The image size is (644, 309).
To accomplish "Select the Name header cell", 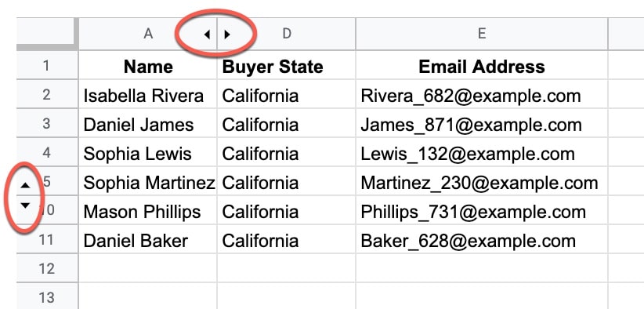I will point(148,66).
